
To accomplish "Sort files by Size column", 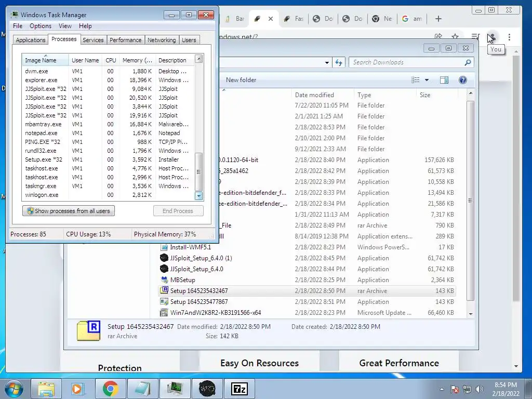I will [x=436, y=95].
